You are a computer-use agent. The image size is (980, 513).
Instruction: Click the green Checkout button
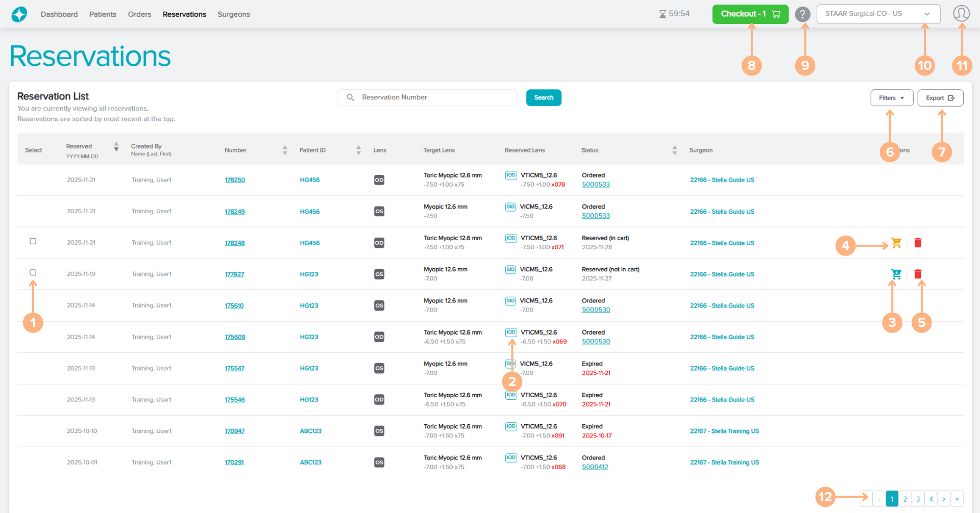[x=750, y=14]
